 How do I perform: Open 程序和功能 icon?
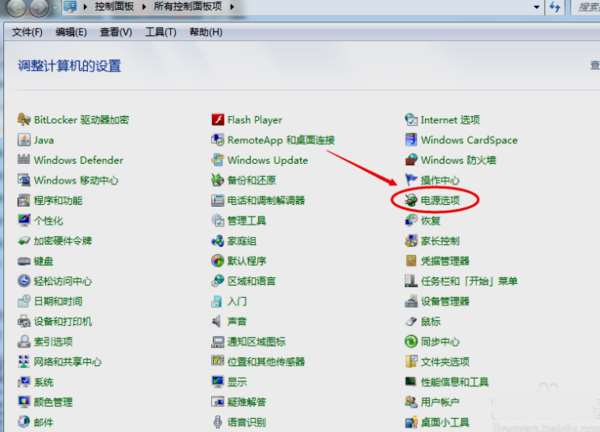click(x=23, y=201)
